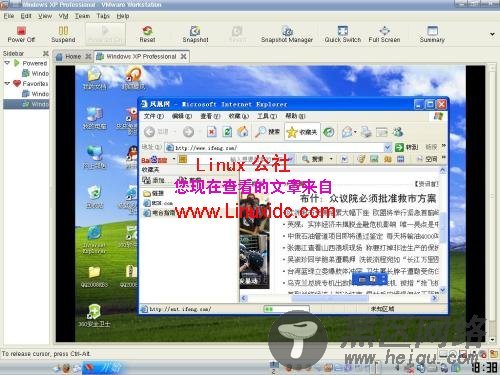The height and width of the screenshot is (375, 500).
Task: Open the address bar dropdown arrow
Action: point(387,147)
